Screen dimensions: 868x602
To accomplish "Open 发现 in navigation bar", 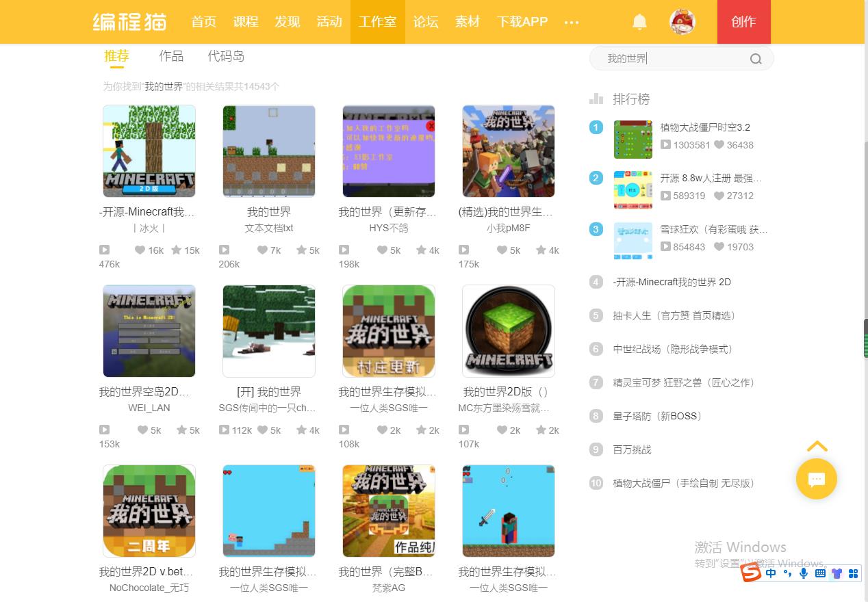I will pos(288,22).
